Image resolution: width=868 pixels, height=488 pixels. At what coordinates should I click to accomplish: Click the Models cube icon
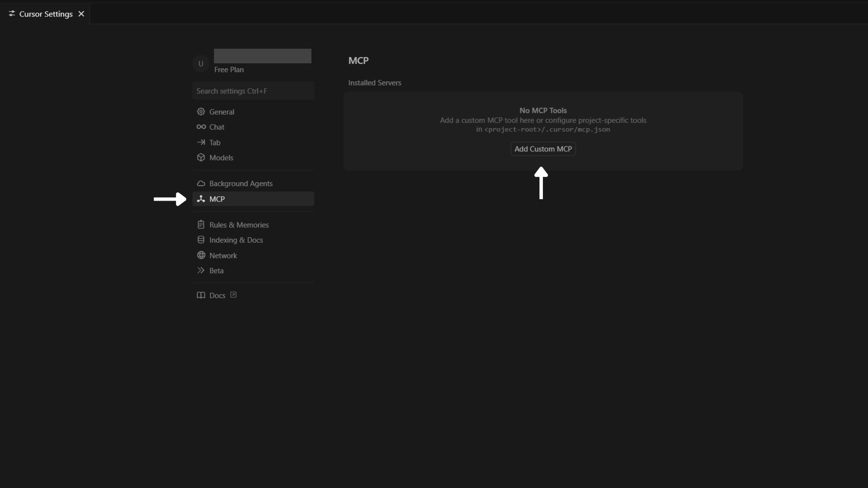click(201, 157)
